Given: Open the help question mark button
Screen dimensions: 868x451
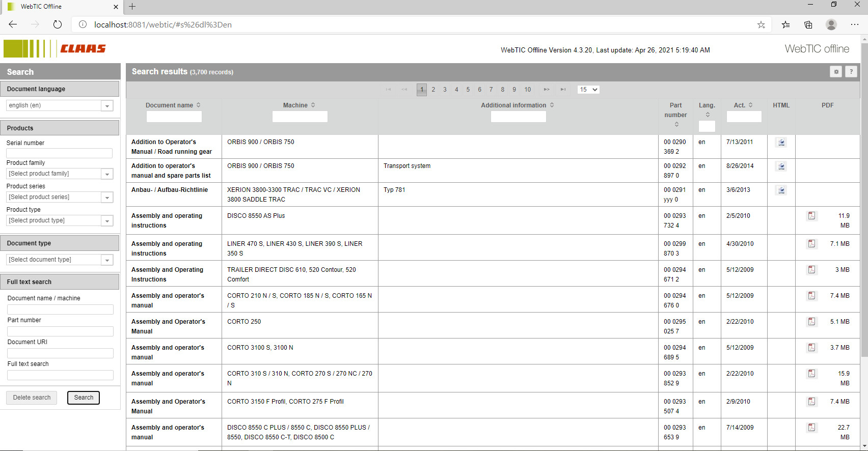Looking at the screenshot, I should point(851,72).
